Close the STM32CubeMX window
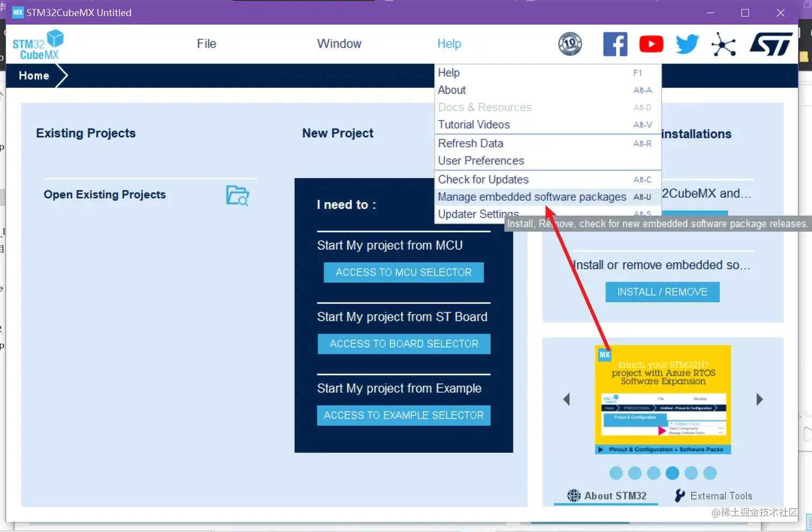812x532 pixels. (780, 12)
